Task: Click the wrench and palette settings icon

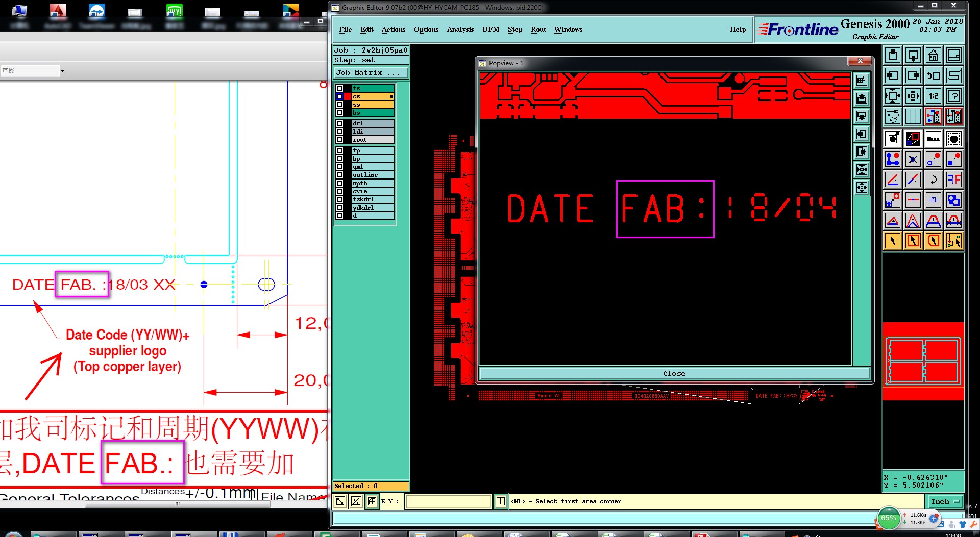Action: [x=892, y=117]
